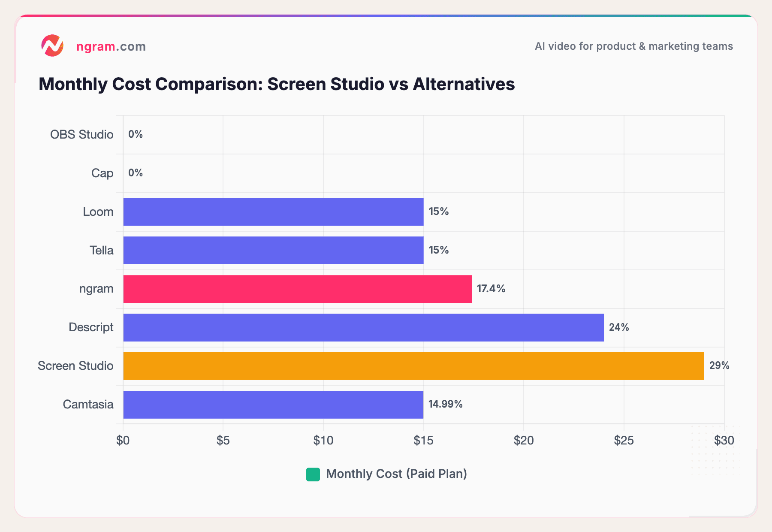The width and height of the screenshot is (772, 532).
Task: Select the 24% value label
Action: 618,327
